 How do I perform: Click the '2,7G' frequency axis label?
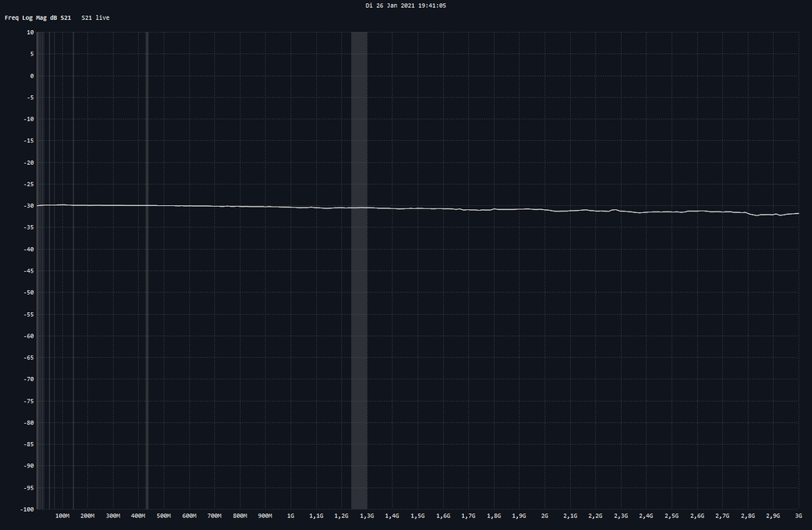point(722,516)
